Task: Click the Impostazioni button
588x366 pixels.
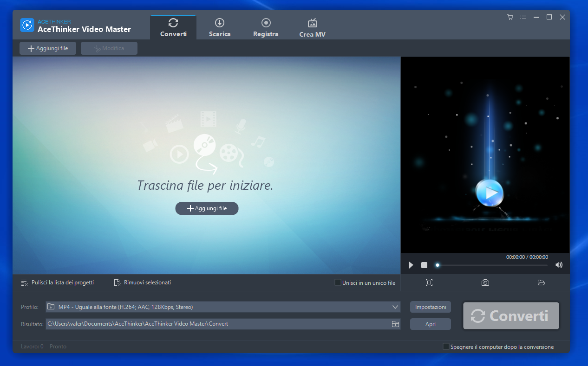Action: click(431, 307)
